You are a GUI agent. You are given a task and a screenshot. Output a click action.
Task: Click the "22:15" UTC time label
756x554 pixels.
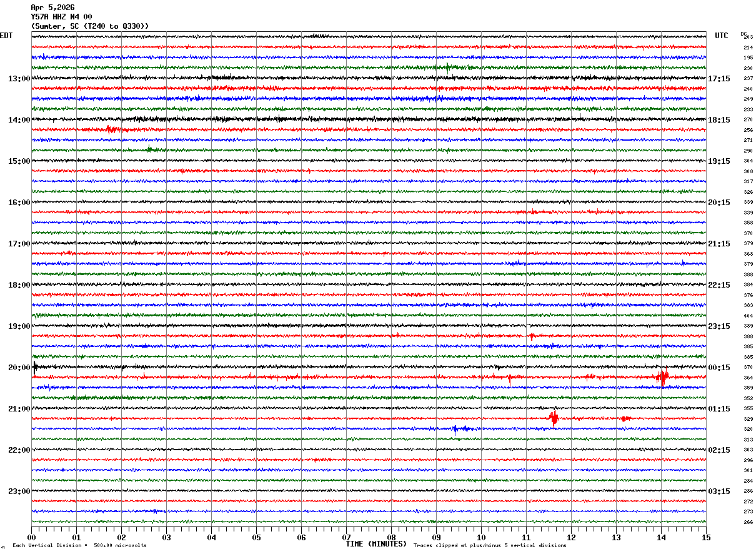[719, 285]
